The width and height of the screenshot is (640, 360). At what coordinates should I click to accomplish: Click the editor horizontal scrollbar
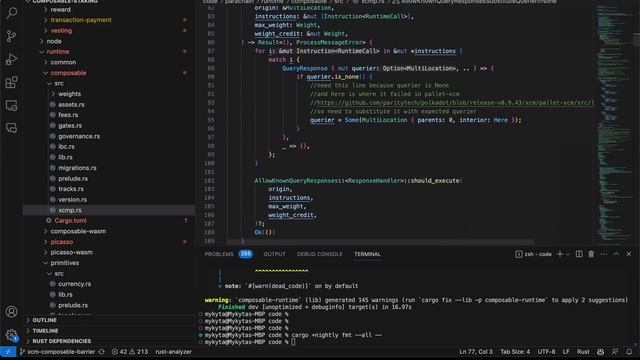click(x=380, y=242)
